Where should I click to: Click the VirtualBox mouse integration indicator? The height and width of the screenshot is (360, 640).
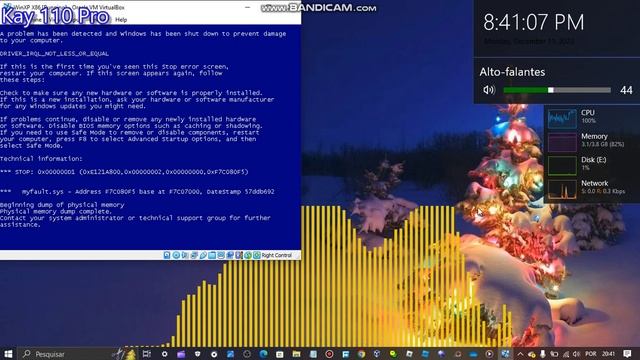(248, 255)
